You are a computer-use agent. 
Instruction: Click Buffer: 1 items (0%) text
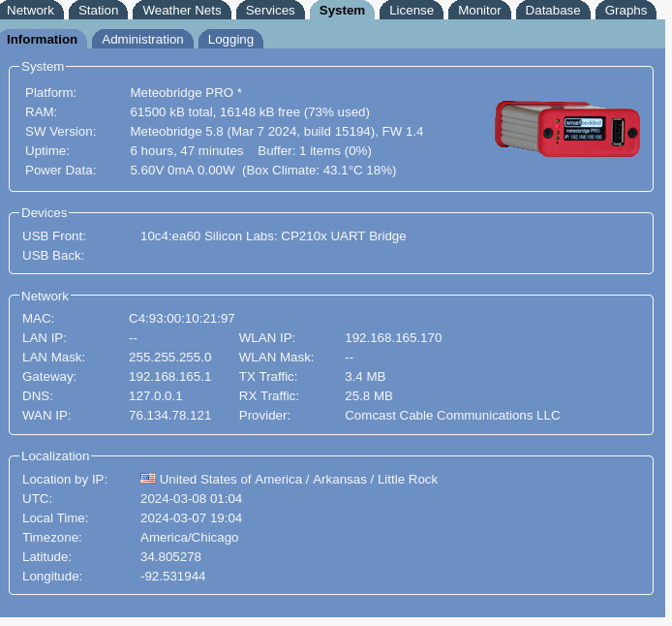point(315,151)
